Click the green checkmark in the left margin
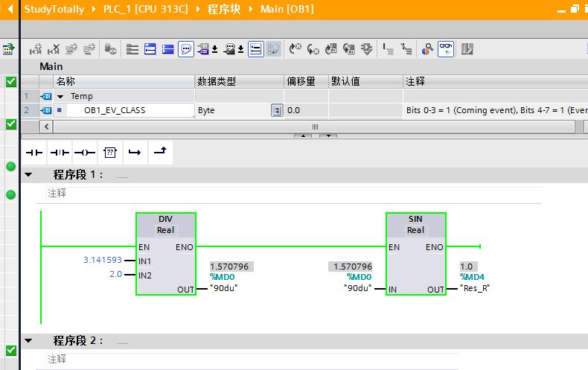Image resolution: width=588 pixels, height=370 pixels. (x=10, y=82)
